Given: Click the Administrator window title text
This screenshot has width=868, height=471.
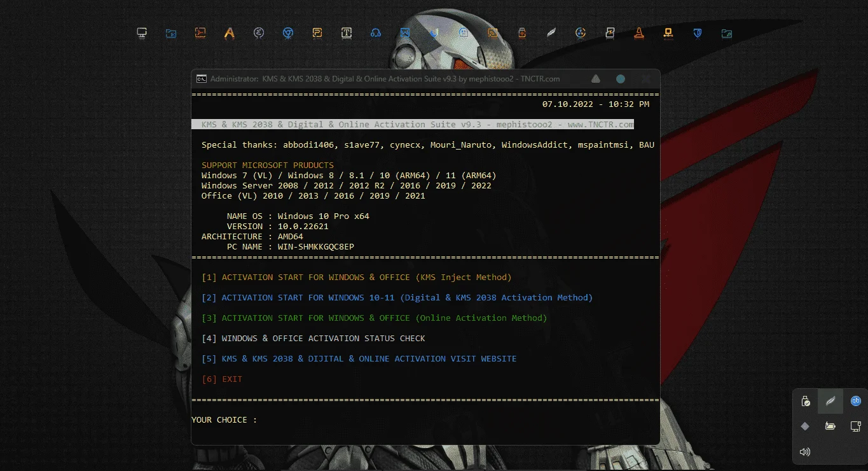Looking at the screenshot, I should pyautogui.click(x=385, y=79).
